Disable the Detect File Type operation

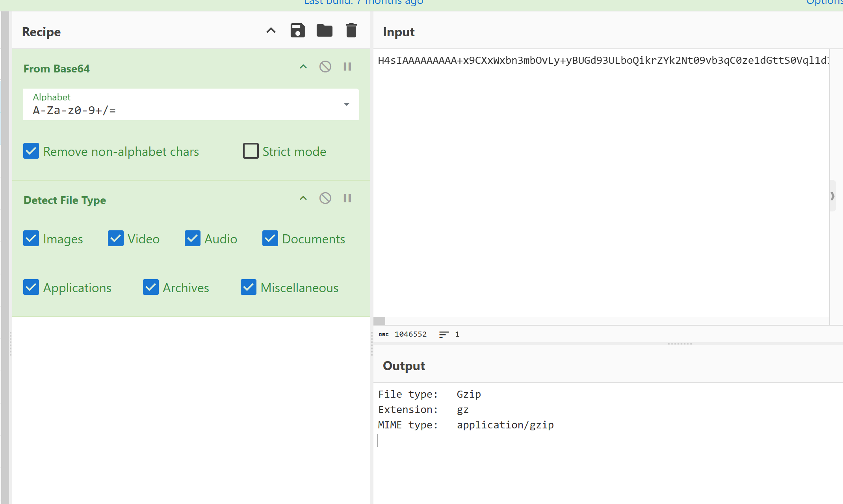click(325, 198)
